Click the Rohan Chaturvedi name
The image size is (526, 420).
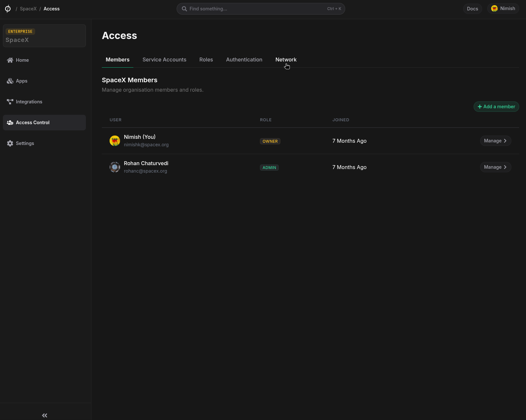coord(146,163)
